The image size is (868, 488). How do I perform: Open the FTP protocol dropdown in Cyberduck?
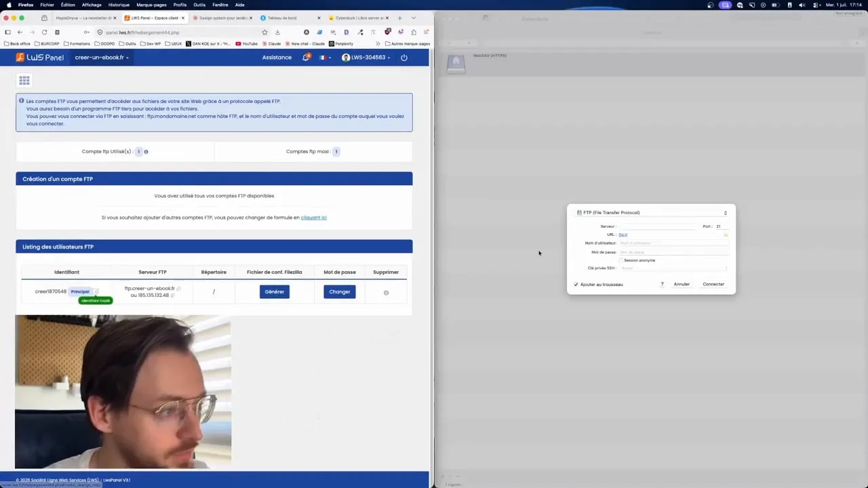[x=651, y=213]
